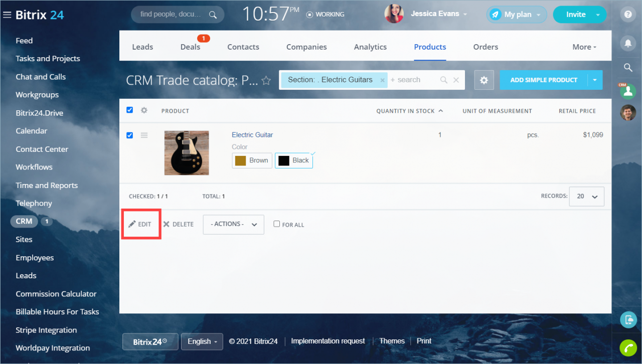
Task: Click the Working status indicator
Action: point(325,15)
